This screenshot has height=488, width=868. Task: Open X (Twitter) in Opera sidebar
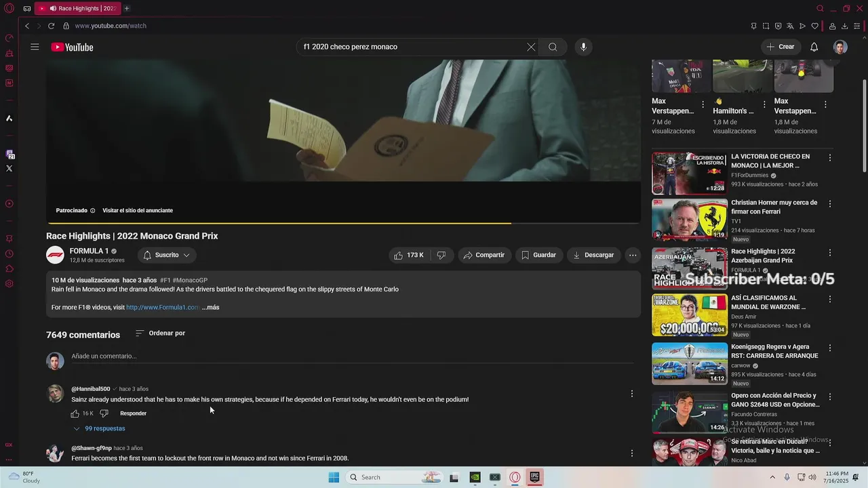[x=9, y=168]
